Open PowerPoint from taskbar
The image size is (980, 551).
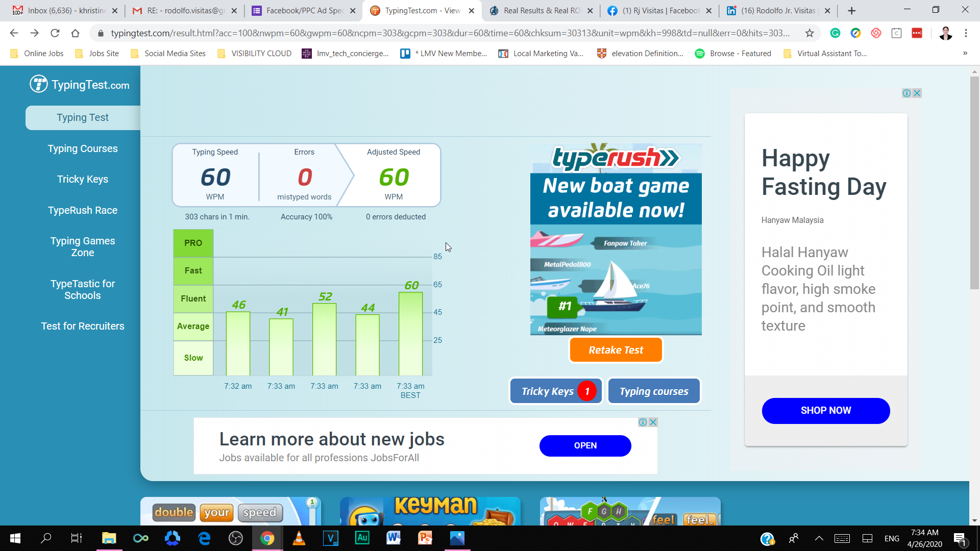(x=425, y=538)
